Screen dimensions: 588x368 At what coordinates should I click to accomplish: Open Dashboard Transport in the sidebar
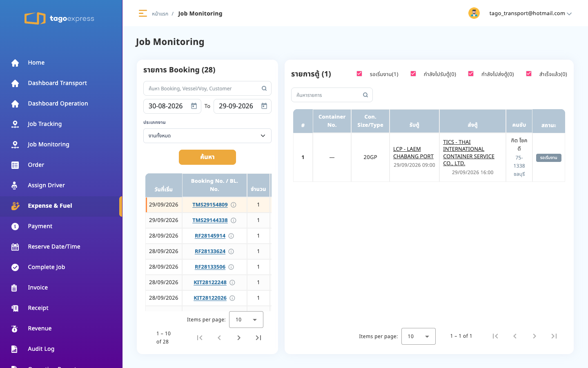point(58,83)
